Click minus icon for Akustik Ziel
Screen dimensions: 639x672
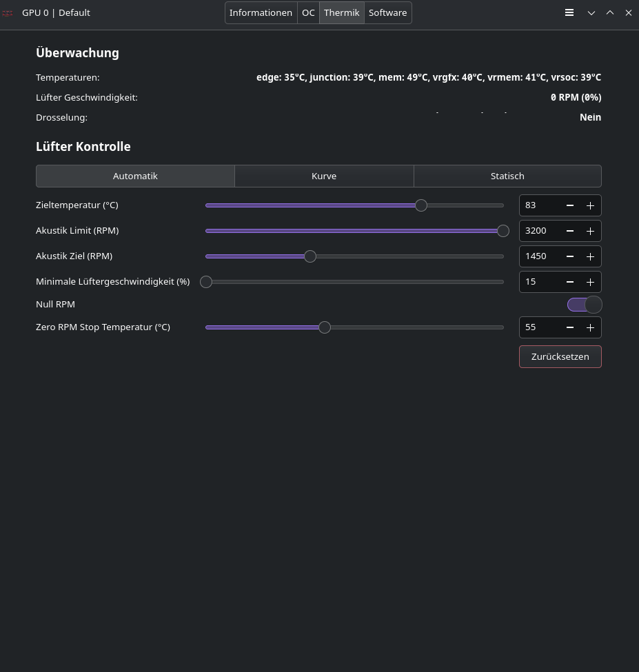click(x=570, y=256)
